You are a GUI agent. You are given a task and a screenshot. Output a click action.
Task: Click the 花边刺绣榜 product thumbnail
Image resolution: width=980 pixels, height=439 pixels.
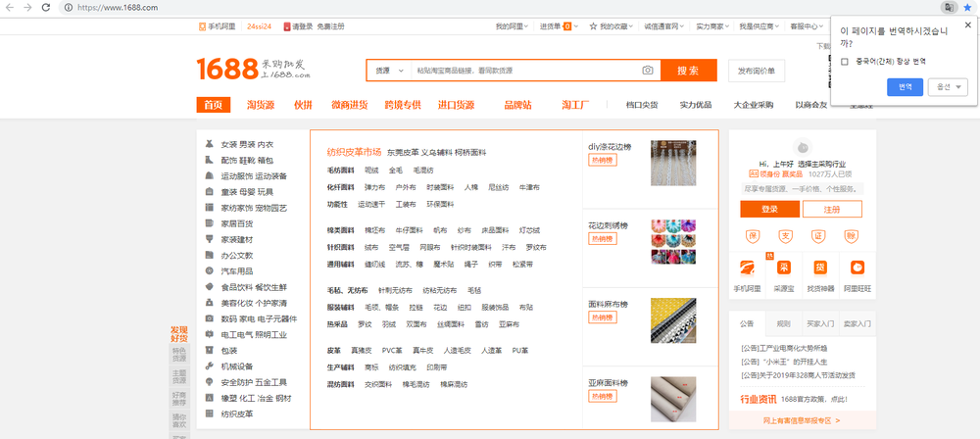click(x=673, y=241)
